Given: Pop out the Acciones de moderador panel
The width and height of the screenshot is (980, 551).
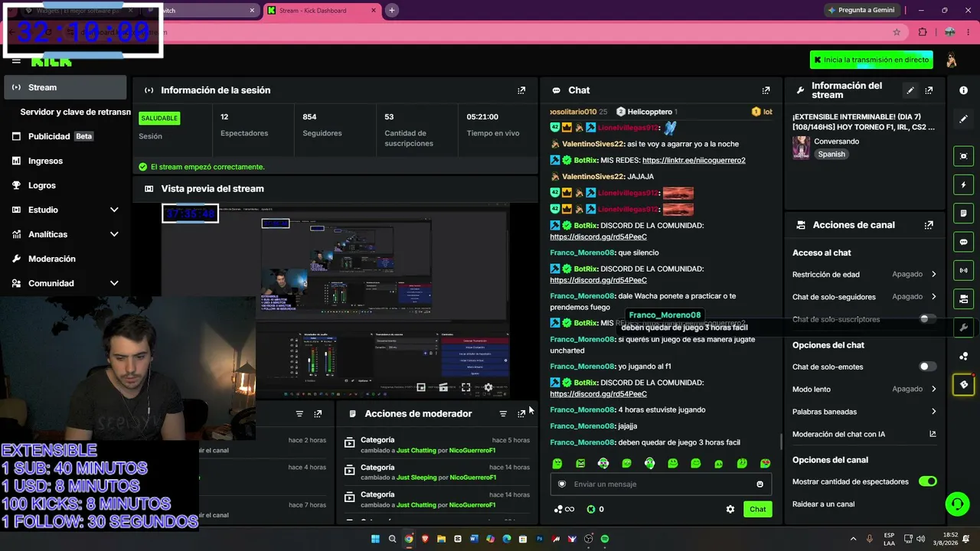Looking at the screenshot, I should (521, 414).
